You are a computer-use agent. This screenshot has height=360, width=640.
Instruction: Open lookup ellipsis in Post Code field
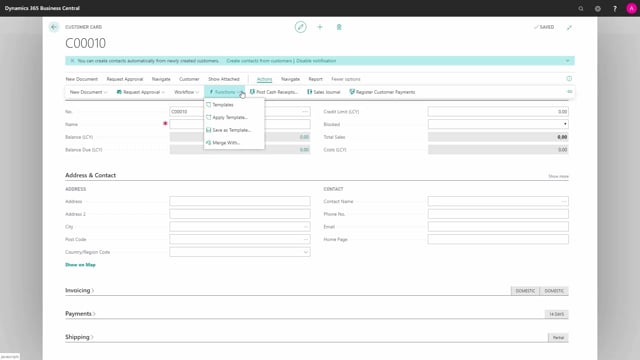tap(305, 239)
